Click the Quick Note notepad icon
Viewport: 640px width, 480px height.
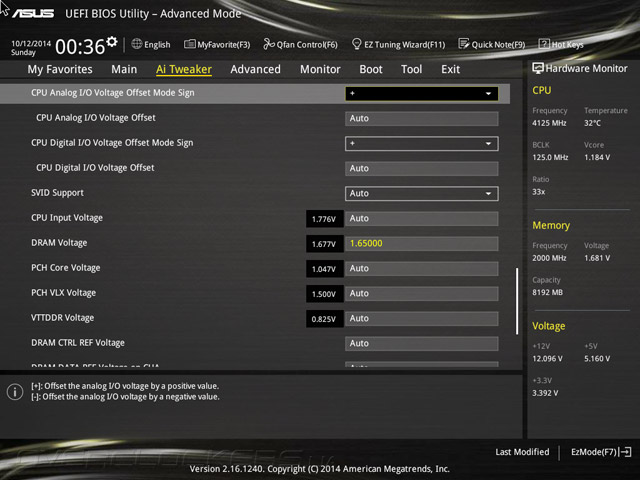(464, 44)
